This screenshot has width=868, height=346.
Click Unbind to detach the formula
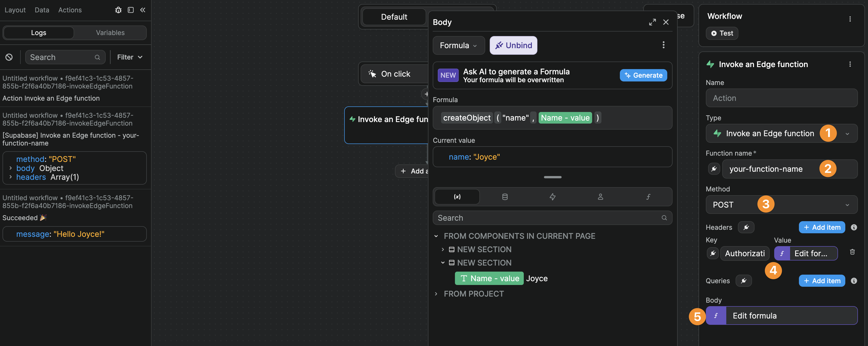[513, 45]
